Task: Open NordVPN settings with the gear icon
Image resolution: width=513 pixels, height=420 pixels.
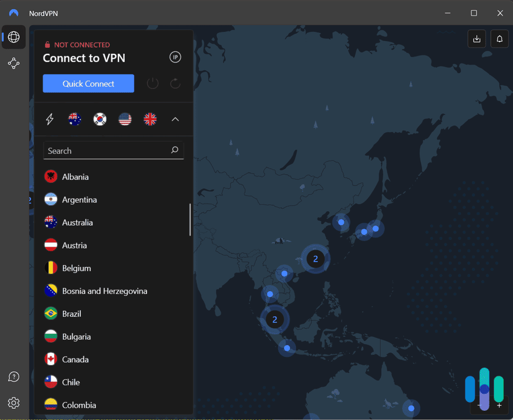Action: 13,403
